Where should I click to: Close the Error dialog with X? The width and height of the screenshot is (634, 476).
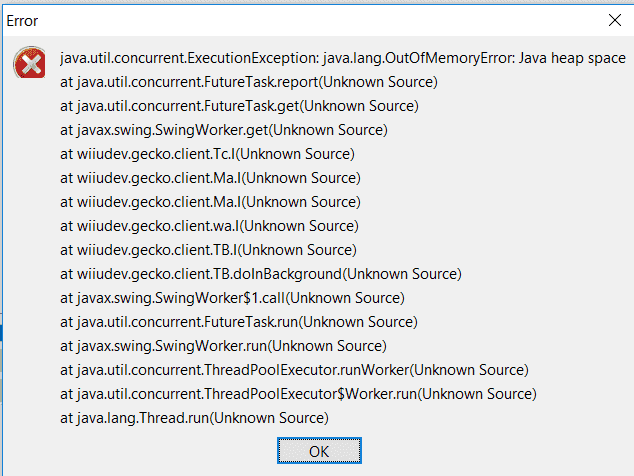click(x=615, y=20)
